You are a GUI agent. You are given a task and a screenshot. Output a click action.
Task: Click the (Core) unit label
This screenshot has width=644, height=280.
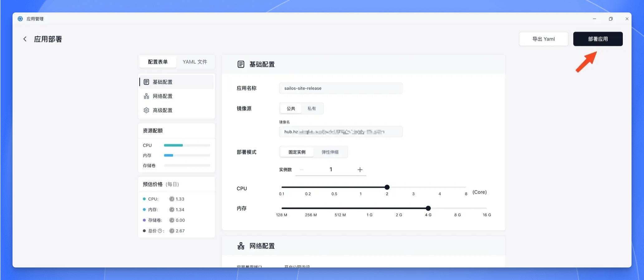tap(479, 192)
